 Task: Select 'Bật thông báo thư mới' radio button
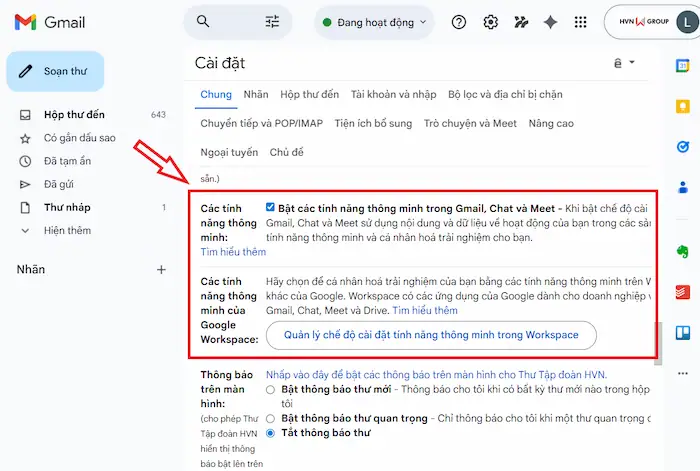[270, 389]
